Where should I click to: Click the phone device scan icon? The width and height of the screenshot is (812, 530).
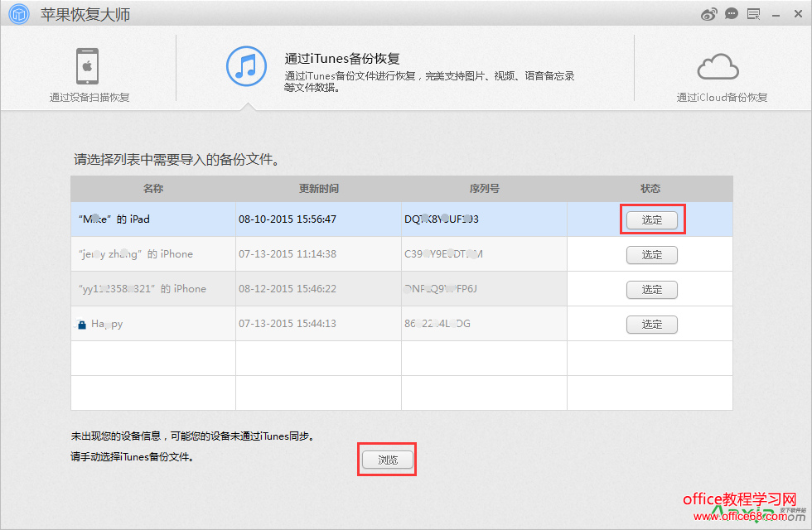(88, 66)
